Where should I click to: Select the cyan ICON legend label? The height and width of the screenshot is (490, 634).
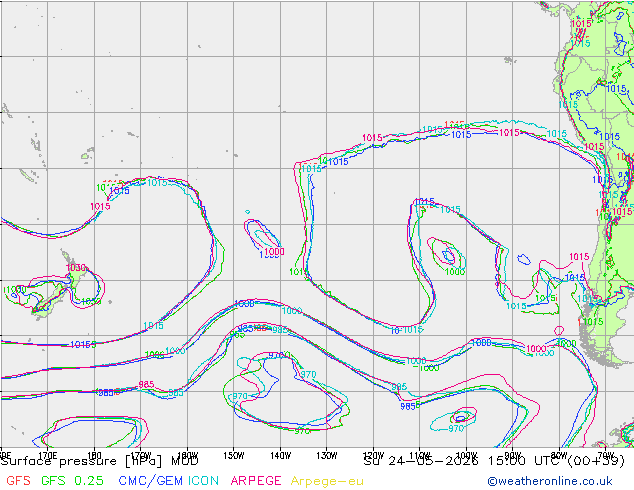click(203, 481)
